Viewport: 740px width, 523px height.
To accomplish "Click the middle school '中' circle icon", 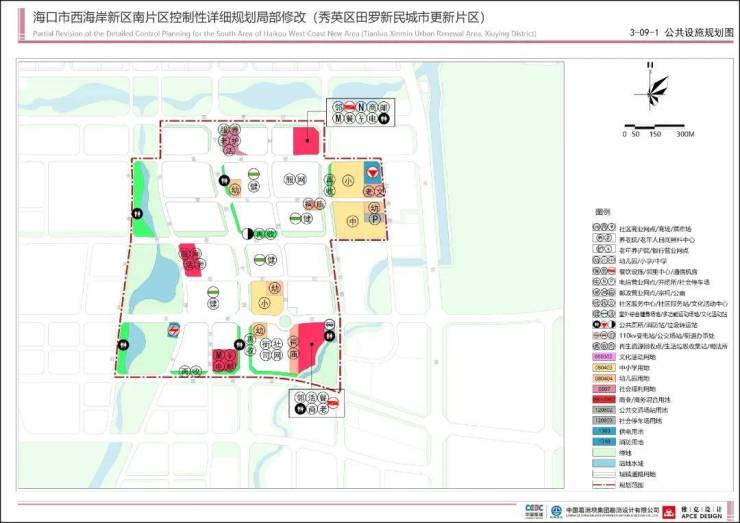I will (x=352, y=219).
